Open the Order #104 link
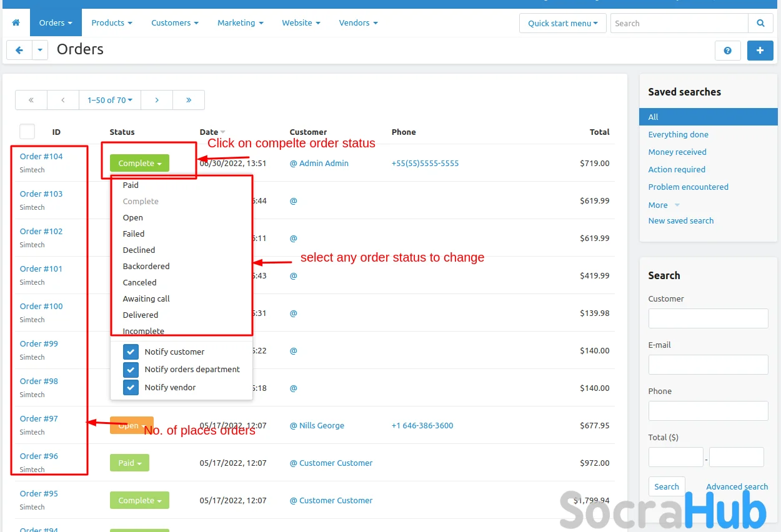The height and width of the screenshot is (532, 781). point(41,156)
